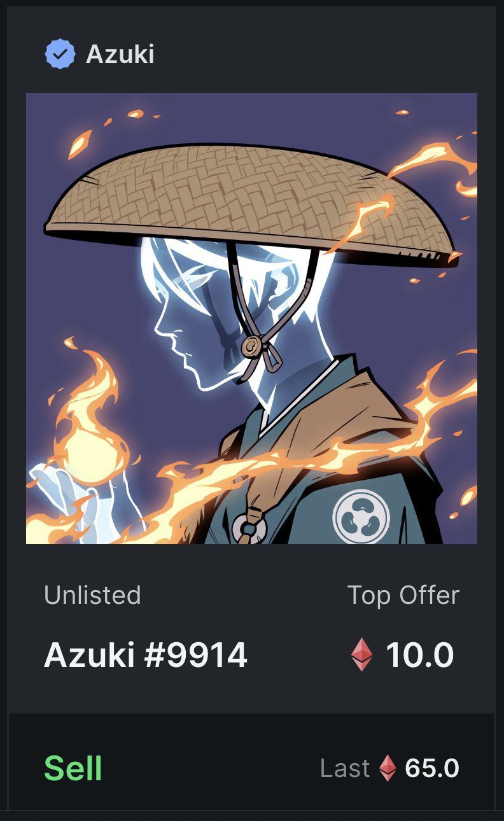Click the blue verified checkmark badge

[x=60, y=55]
